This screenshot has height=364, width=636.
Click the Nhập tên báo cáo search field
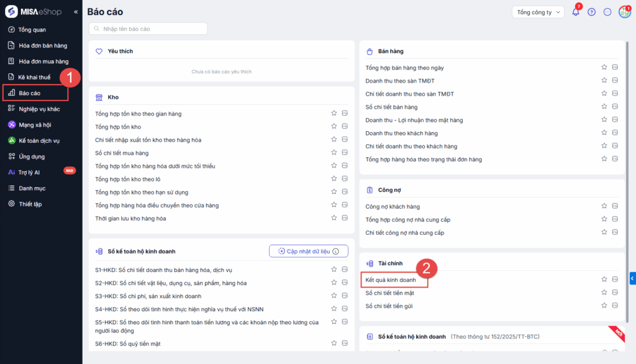click(148, 29)
